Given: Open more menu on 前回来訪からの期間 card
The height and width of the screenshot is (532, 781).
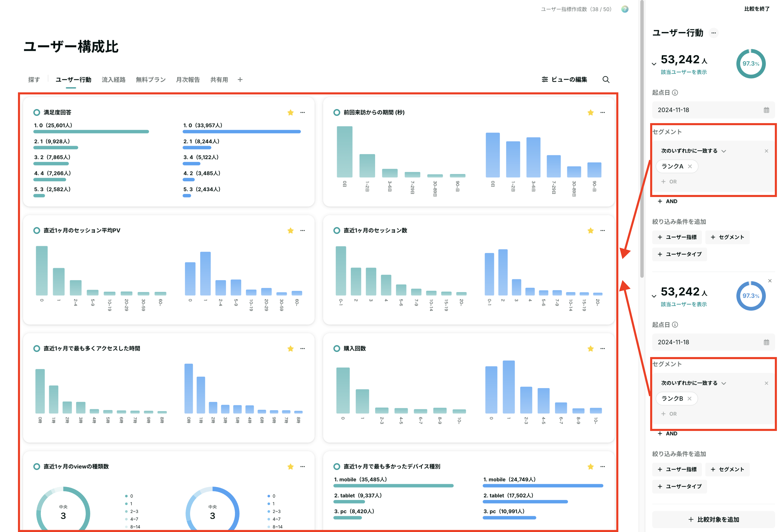Looking at the screenshot, I should pos(602,113).
